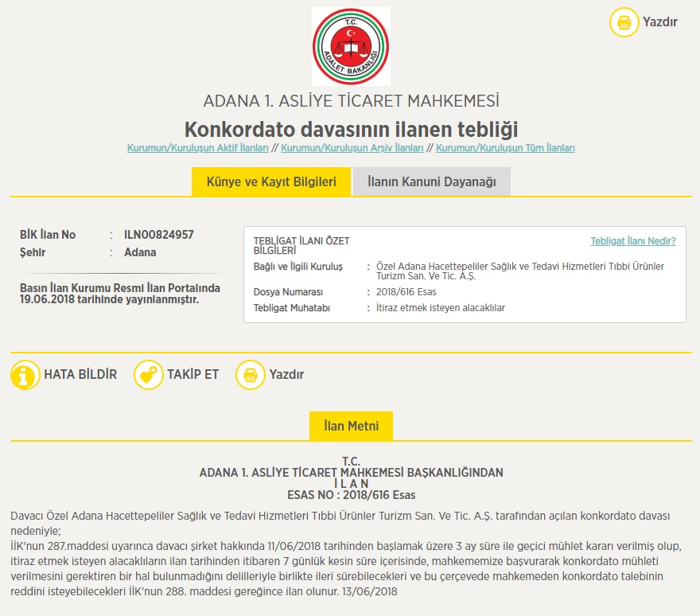Click the Yazdır printer icon in page header
The height and width of the screenshot is (616, 700).
point(624,22)
